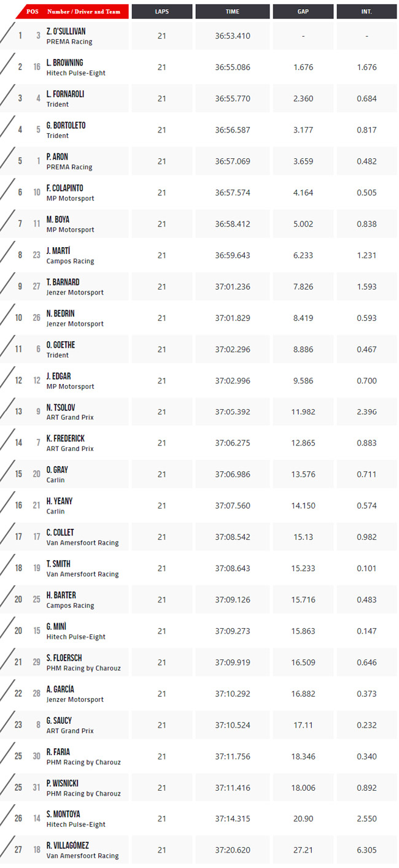The width and height of the screenshot is (399, 868).
Task: Sort by the TIME column header
Action: 233,12
